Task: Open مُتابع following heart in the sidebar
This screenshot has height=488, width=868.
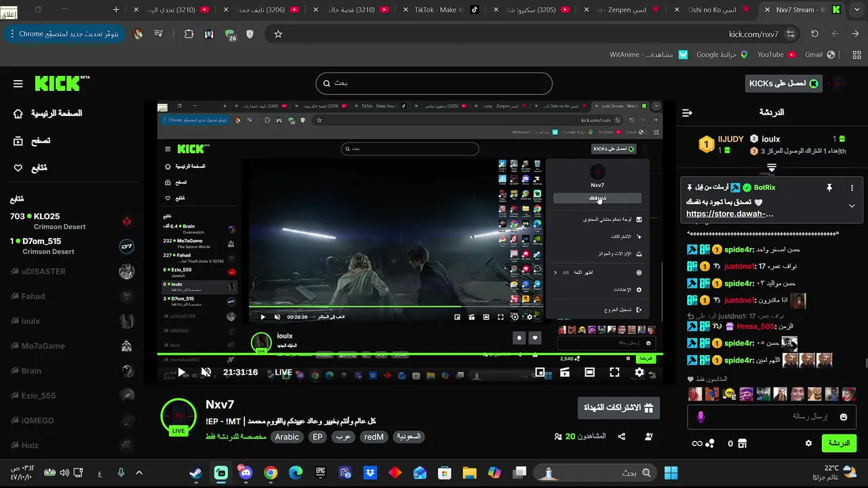Action: pos(18,168)
